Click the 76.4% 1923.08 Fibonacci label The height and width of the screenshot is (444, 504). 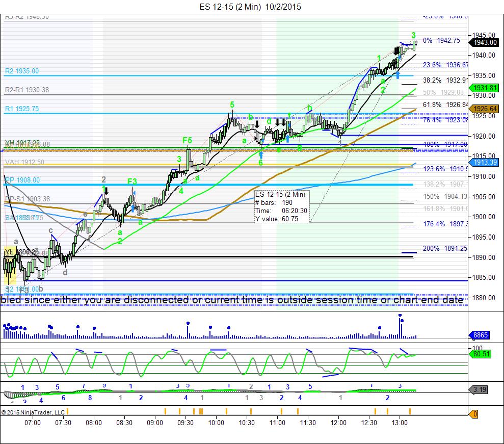445,120
